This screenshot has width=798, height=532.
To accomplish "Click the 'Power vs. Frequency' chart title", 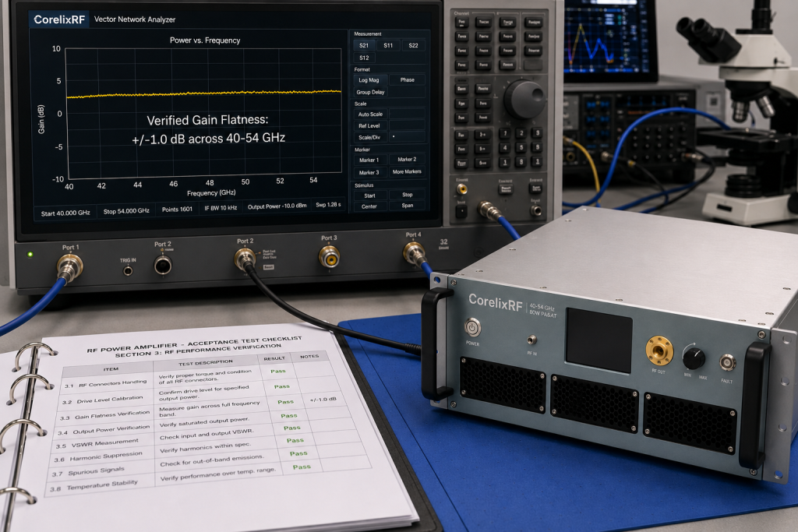I will pyautogui.click(x=205, y=41).
